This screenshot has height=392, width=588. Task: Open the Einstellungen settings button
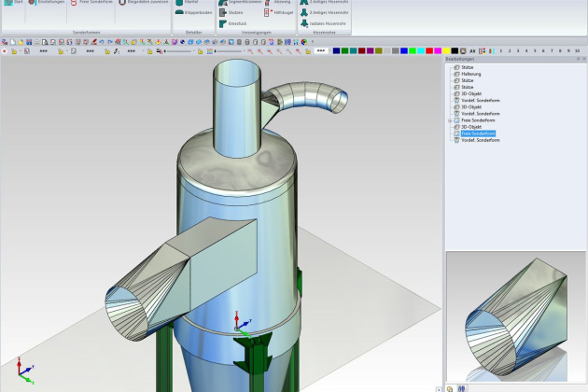tap(49, 3)
